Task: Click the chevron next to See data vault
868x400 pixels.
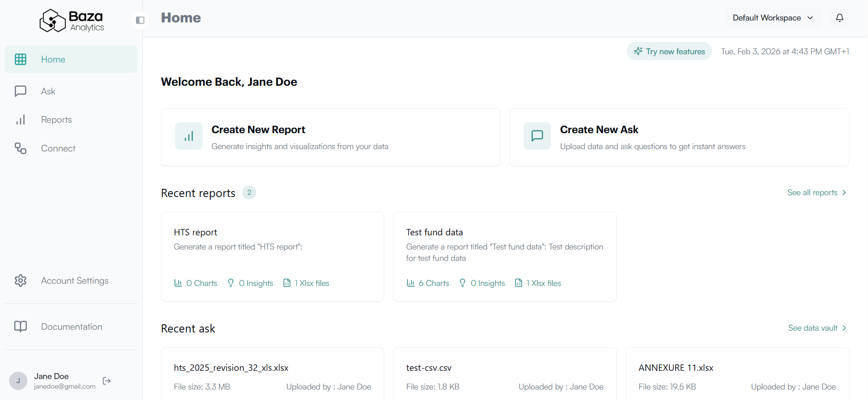Action: (x=844, y=328)
